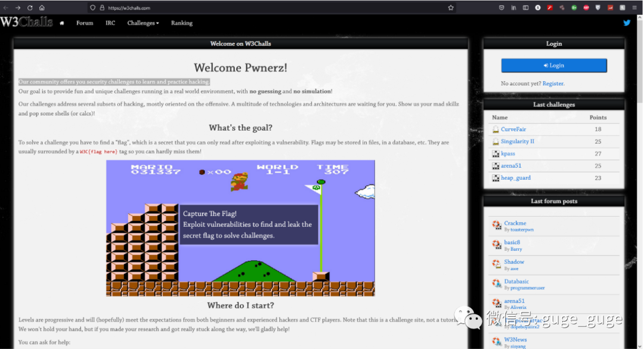Image resolution: width=644 pixels, height=349 pixels.
Task: Open the IRC nav item
Action: [110, 23]
